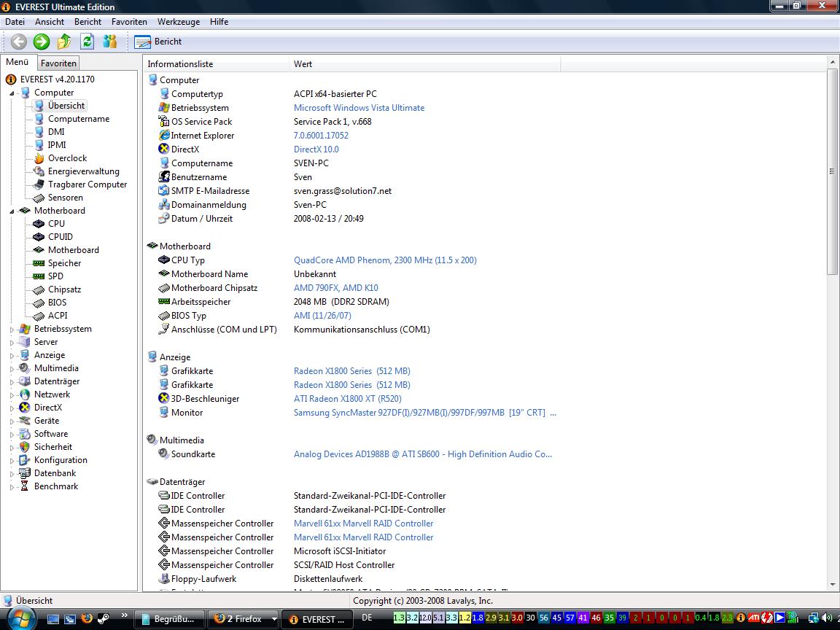This screenshot has width=840, height=630.
Task: Open the Ansicht menu
Action: pos(50,21)
